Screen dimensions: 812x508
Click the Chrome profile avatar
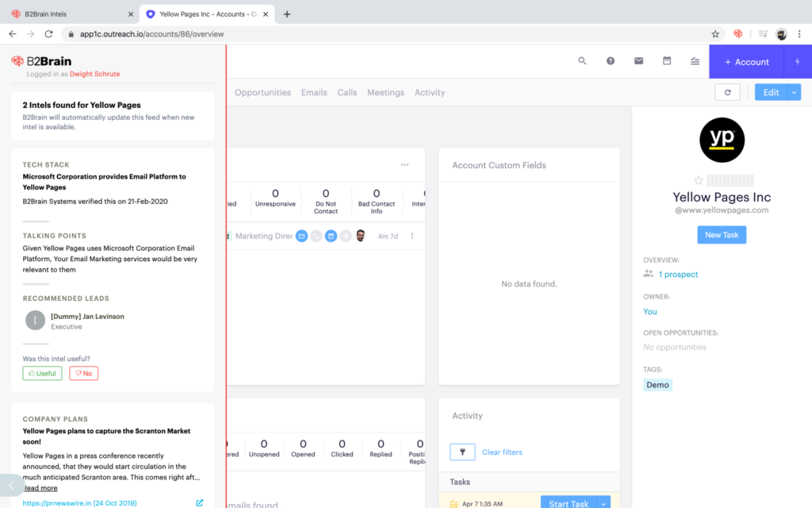781,34
